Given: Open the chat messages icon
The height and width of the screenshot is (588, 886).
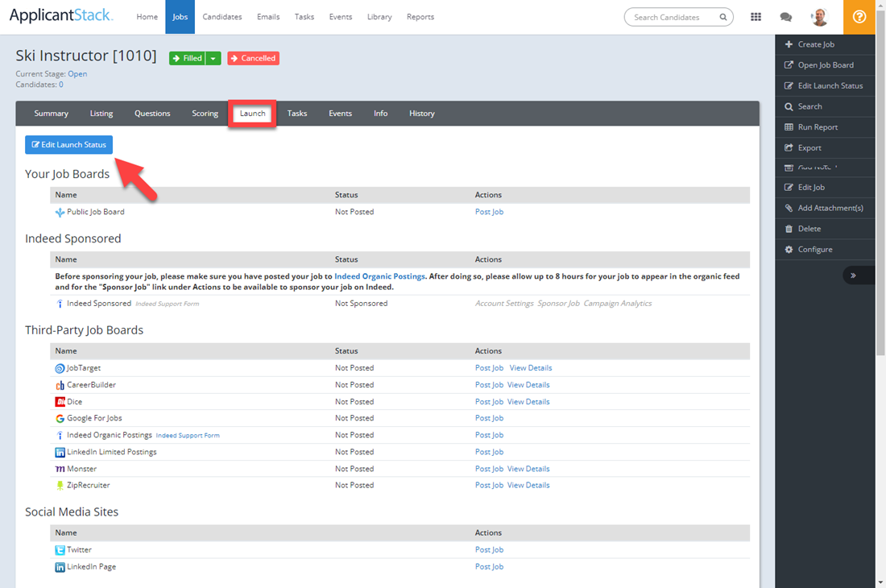Looking at the screenshot, I should 786,17.
